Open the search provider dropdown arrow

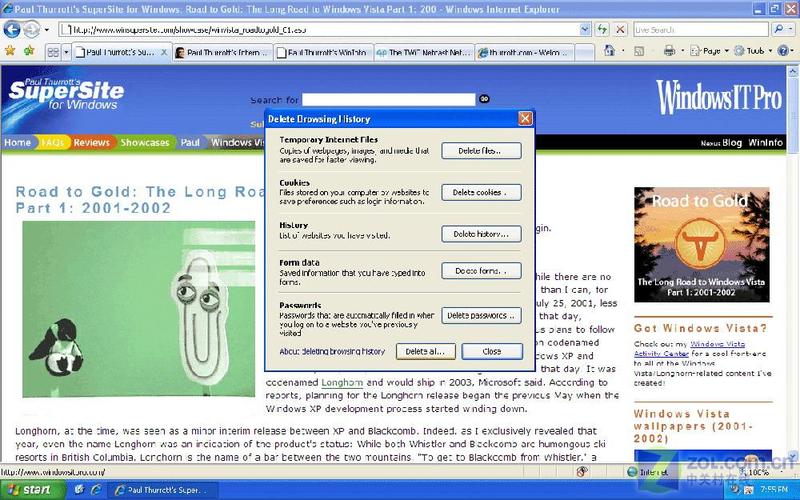791,30
